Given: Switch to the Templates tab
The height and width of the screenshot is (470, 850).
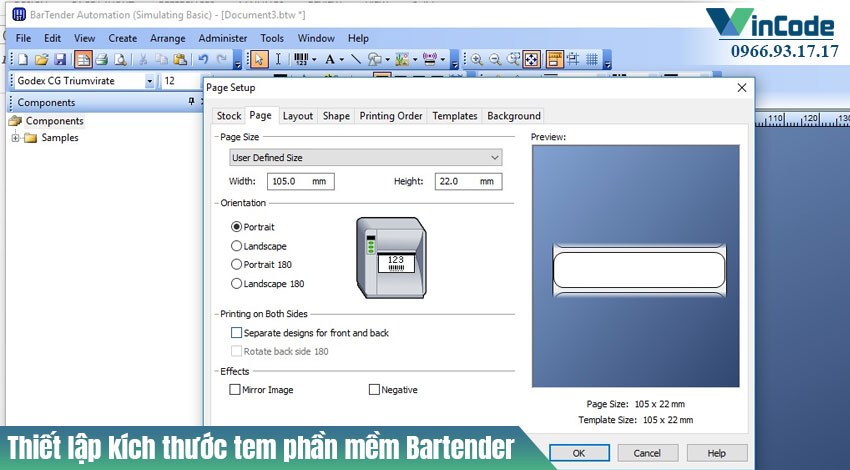Looking at the screenshot, I should pos(455,116).
